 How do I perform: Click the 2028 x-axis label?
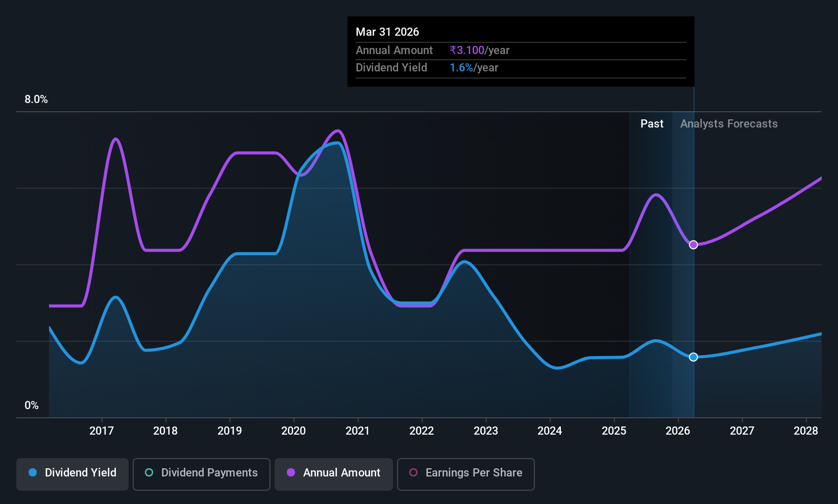click(x=806, y=431)
